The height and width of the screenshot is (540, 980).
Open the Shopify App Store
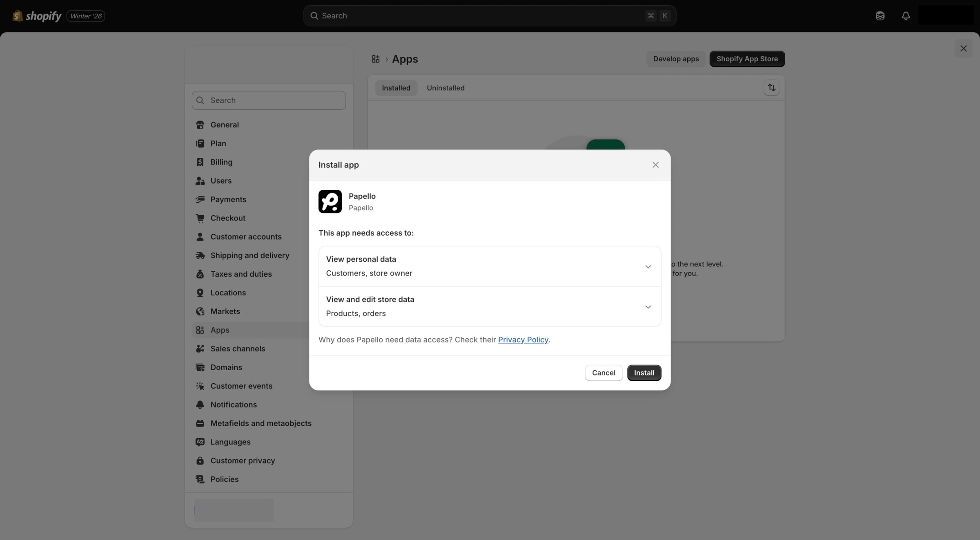[747, 58]
